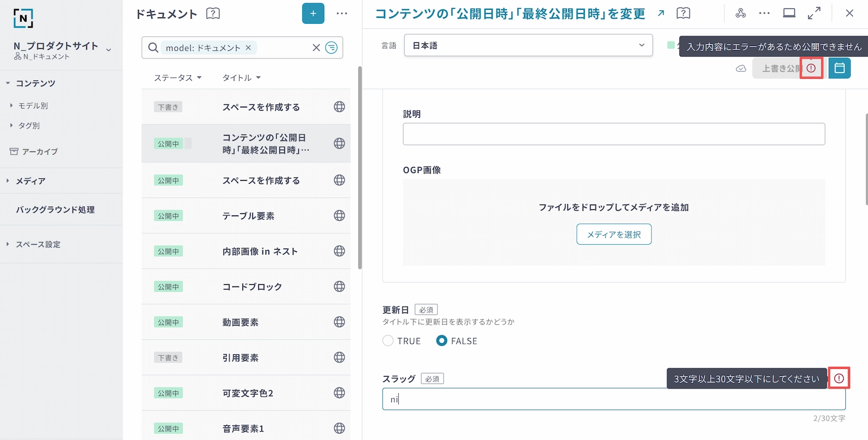
Task: Click the globe icon for テーブル要素 row
Action: click(339, 216)
